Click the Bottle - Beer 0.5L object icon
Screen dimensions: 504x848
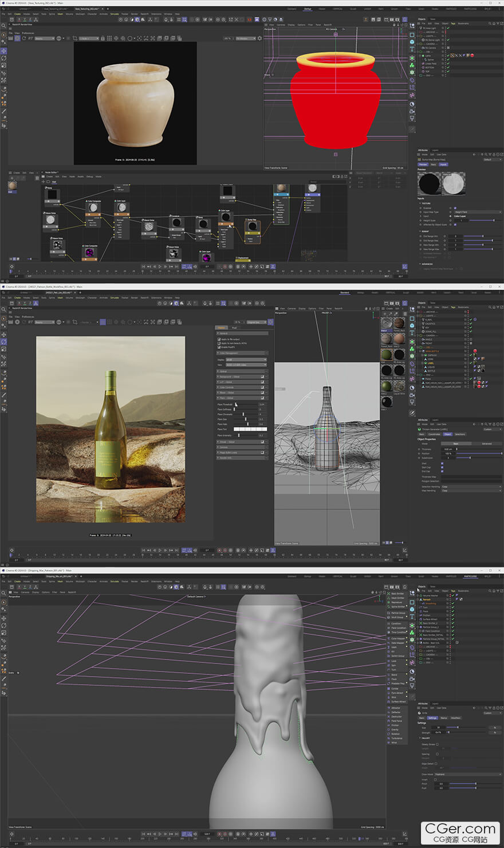point(421,643)
